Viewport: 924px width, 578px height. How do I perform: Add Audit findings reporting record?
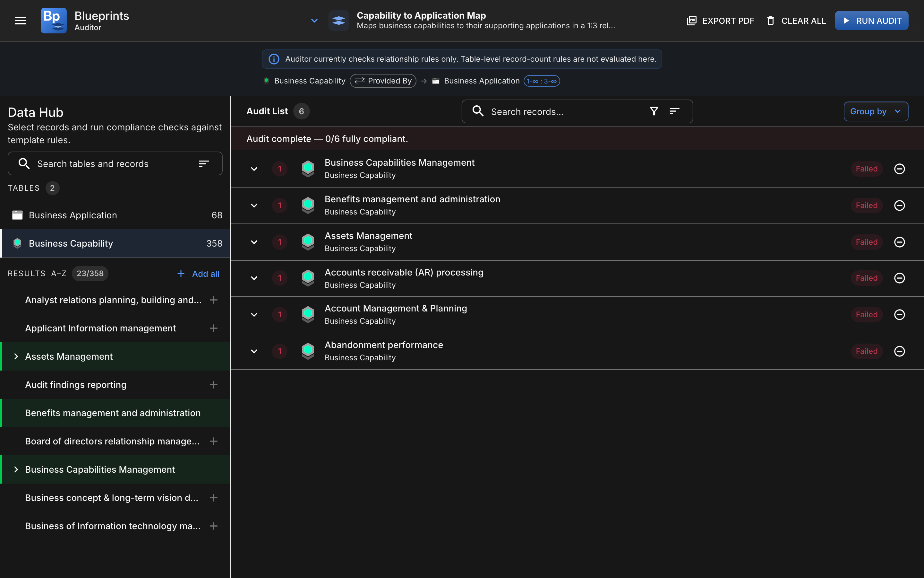click(214, 385)
